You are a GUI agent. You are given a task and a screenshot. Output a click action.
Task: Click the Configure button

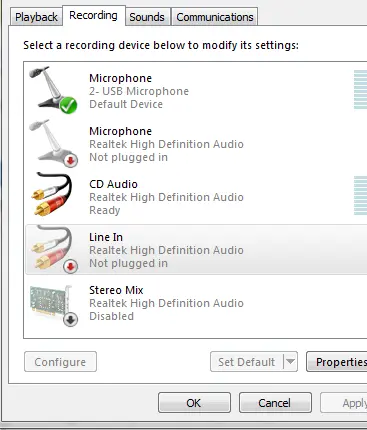coord(60,362)
